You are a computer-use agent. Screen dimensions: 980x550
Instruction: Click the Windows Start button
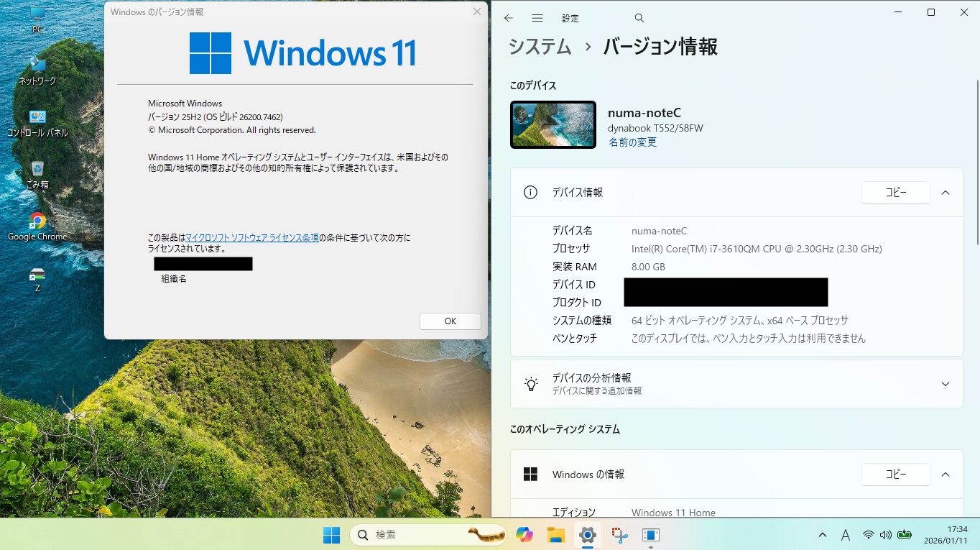click(331, 535)
